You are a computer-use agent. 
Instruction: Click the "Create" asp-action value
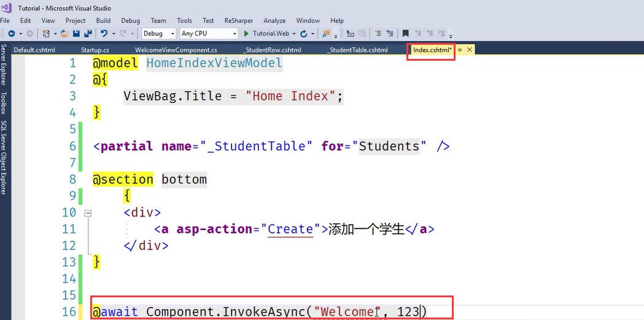290,229
